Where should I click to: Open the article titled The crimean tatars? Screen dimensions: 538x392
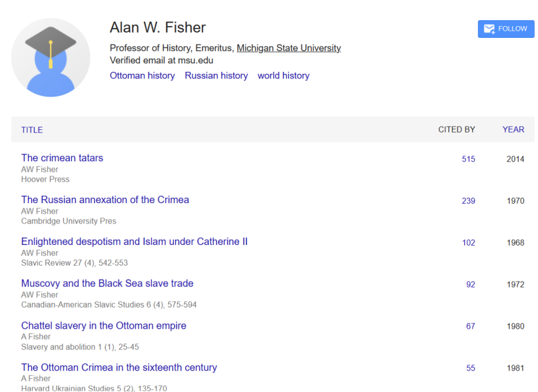pos(62,158)
